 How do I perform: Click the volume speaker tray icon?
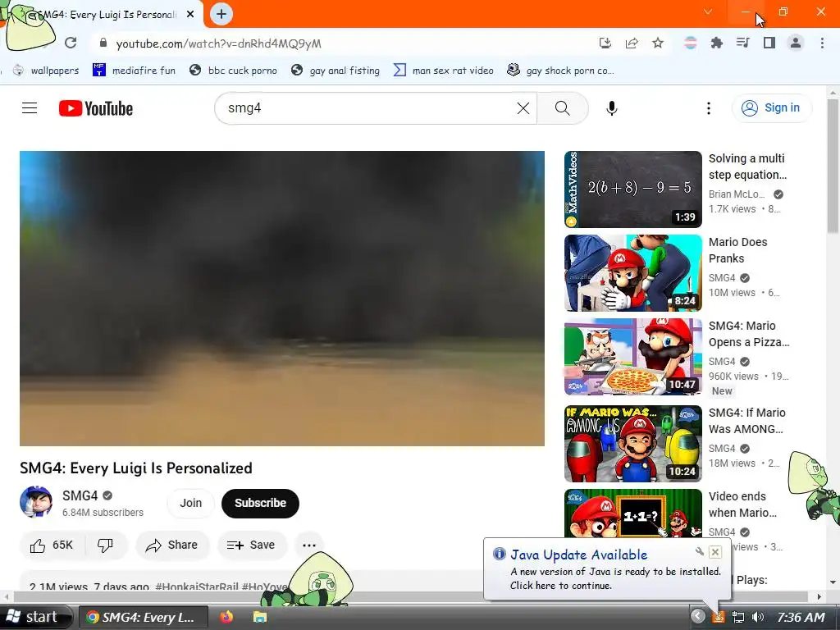(x=757, y=617)
